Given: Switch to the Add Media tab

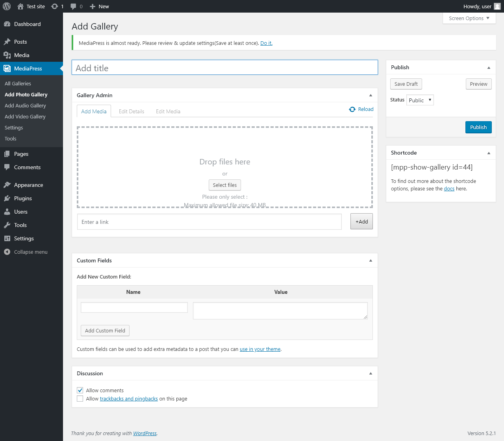Looking at the screenshot, I should point(94,111).
